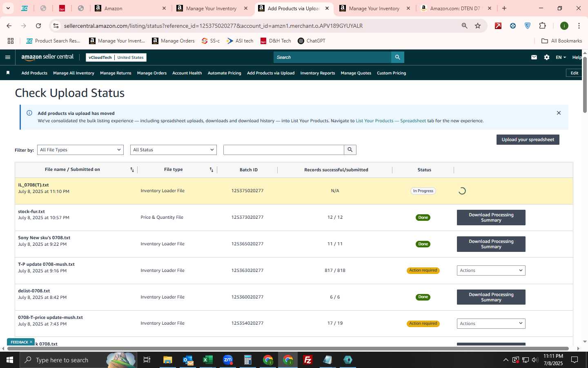Sort by File type arrows
Image resolution: width=588 pixels, height=368 pixels.
click(x=211, y=170)
